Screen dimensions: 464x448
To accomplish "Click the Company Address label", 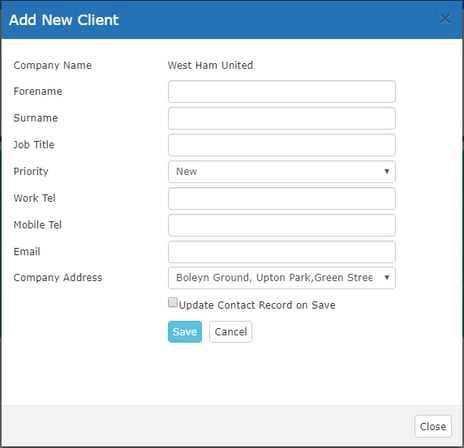I will (x=58, y=278).
